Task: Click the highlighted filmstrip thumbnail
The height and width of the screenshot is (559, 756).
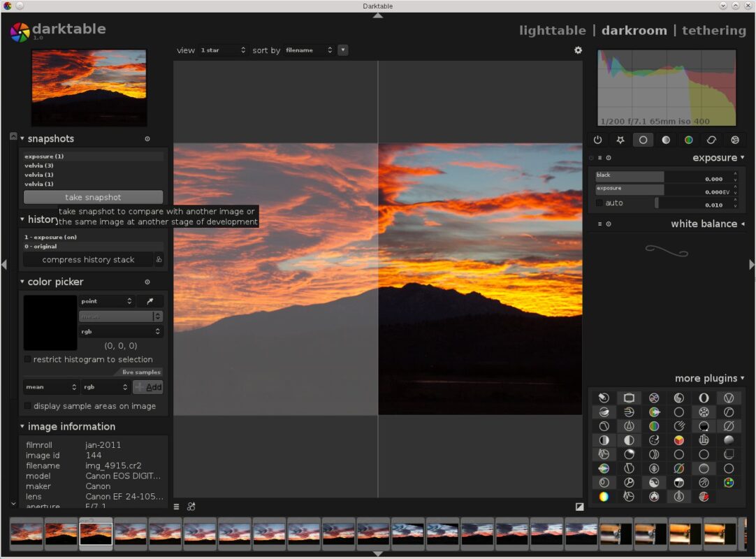Action: coord(96,534)
